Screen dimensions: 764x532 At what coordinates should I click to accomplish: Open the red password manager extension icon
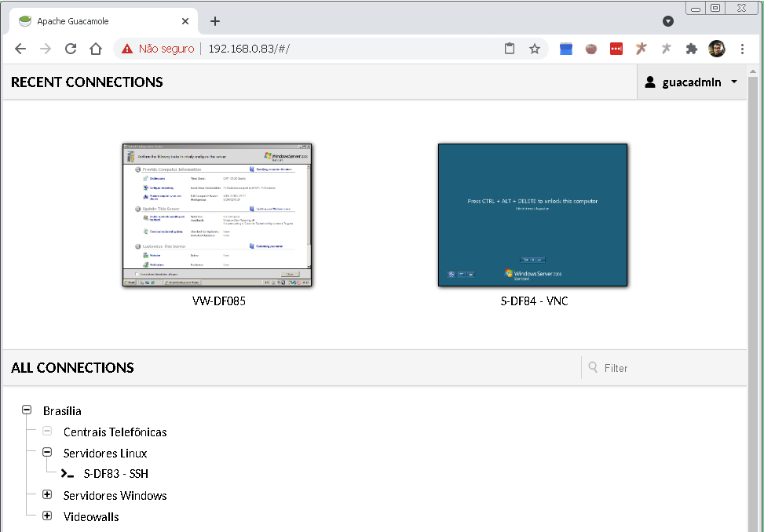616,49
